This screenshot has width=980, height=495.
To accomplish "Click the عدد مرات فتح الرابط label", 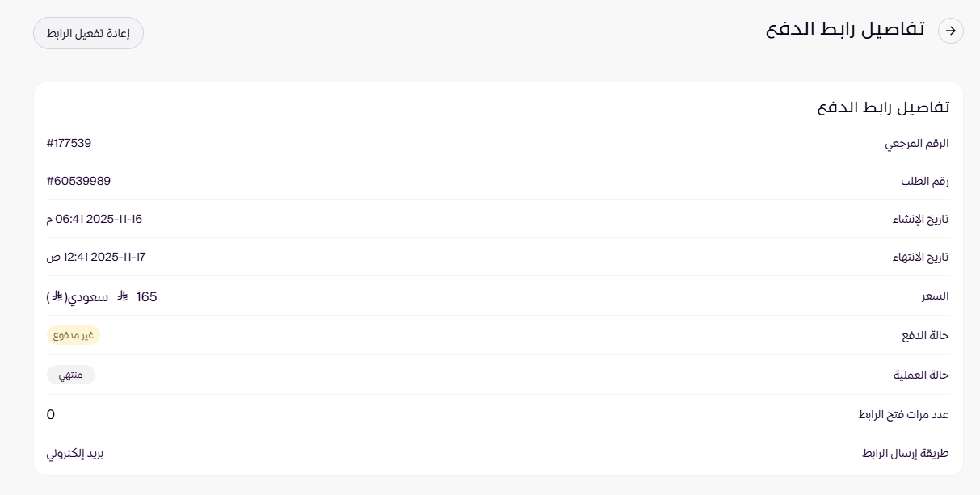I will click(x=903, y=415).
